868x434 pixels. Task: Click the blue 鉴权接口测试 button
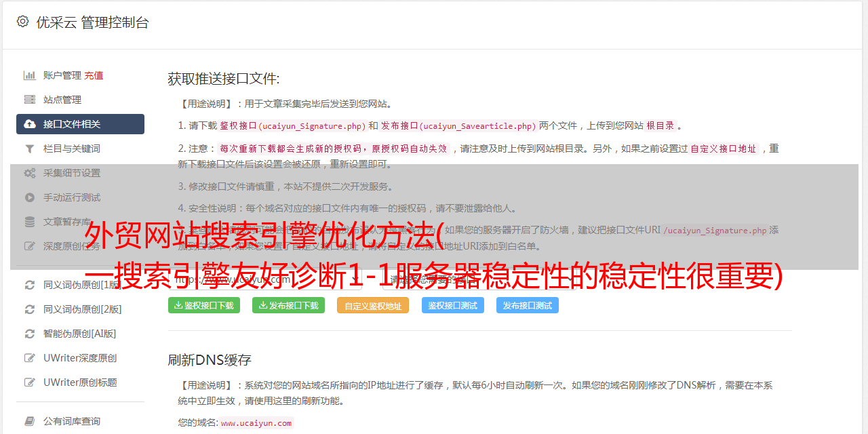click(453, 305)
